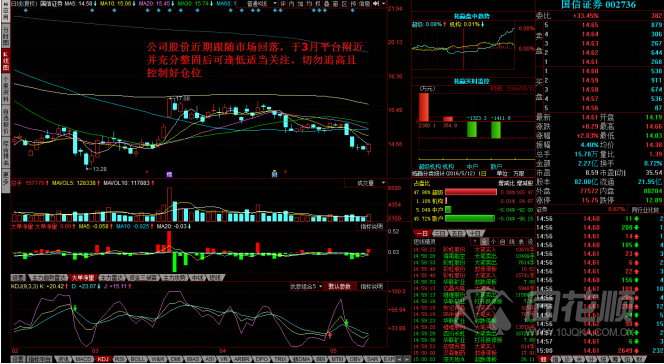
Task: Open the 普通K线 chart type dropdown
Action: pos(261,3)
